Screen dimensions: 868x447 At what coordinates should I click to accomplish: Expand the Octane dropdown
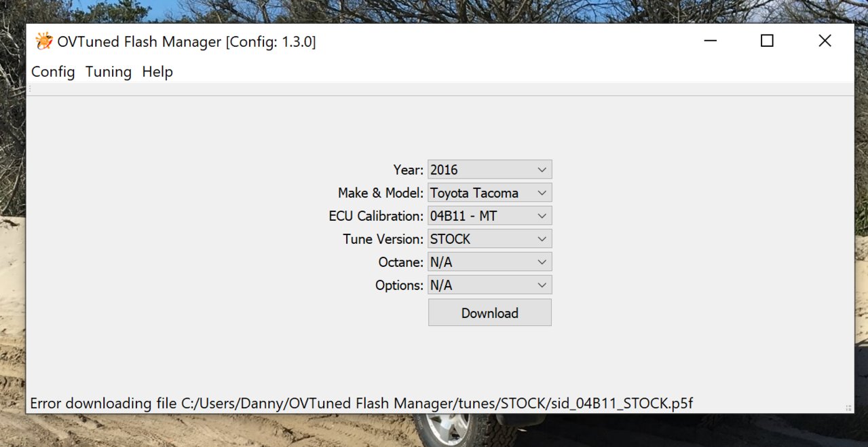point(489,262)
